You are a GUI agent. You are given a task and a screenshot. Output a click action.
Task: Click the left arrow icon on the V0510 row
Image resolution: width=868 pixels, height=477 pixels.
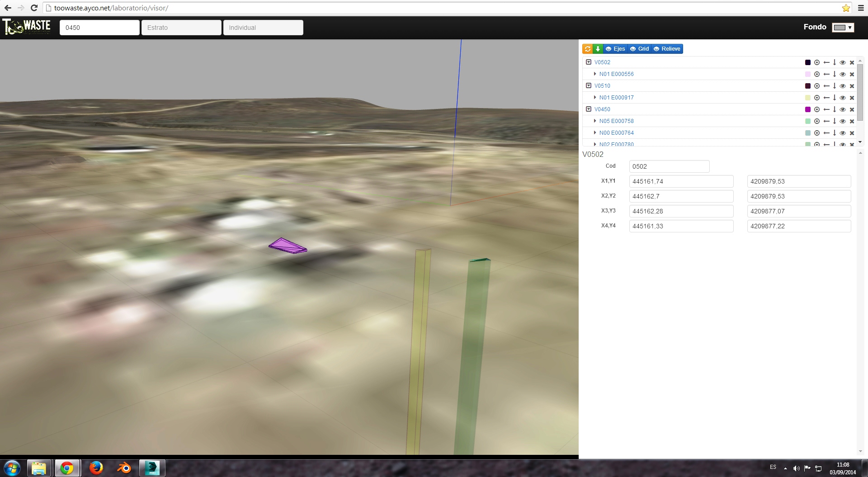click(826, 86)
